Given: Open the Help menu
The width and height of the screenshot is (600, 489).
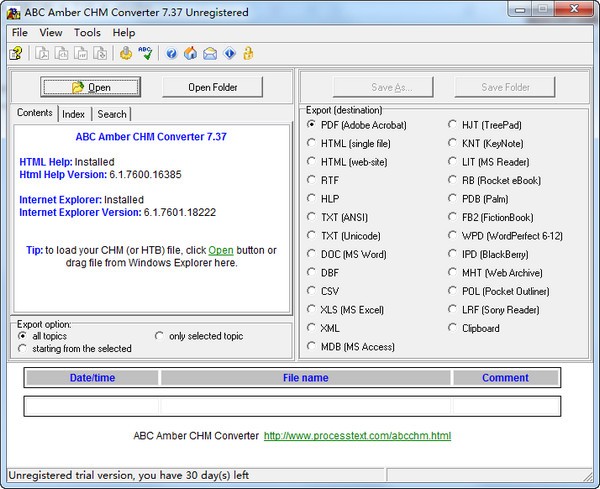Looking at the screenshot, I should point(124,33).
